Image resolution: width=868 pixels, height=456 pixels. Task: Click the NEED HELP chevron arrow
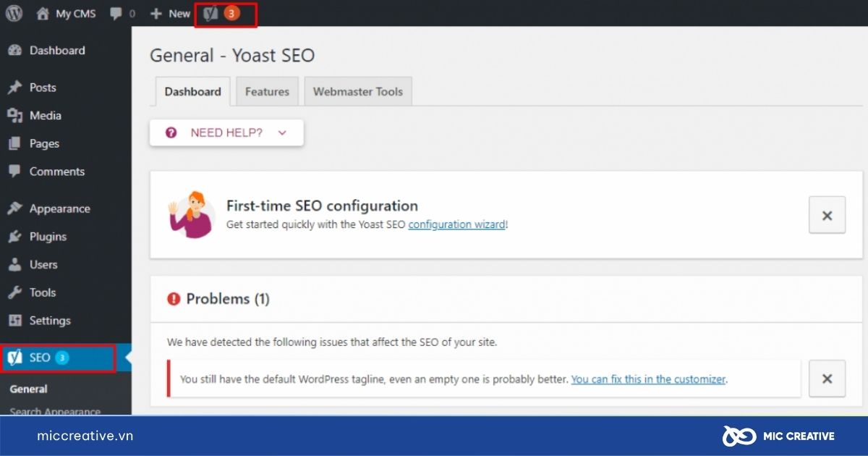click(x=282, y=133)
